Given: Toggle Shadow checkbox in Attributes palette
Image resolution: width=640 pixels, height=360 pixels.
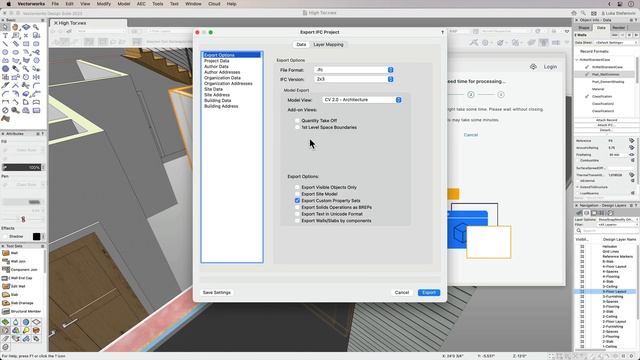Looking at the screenshot, I should (5, 236).
